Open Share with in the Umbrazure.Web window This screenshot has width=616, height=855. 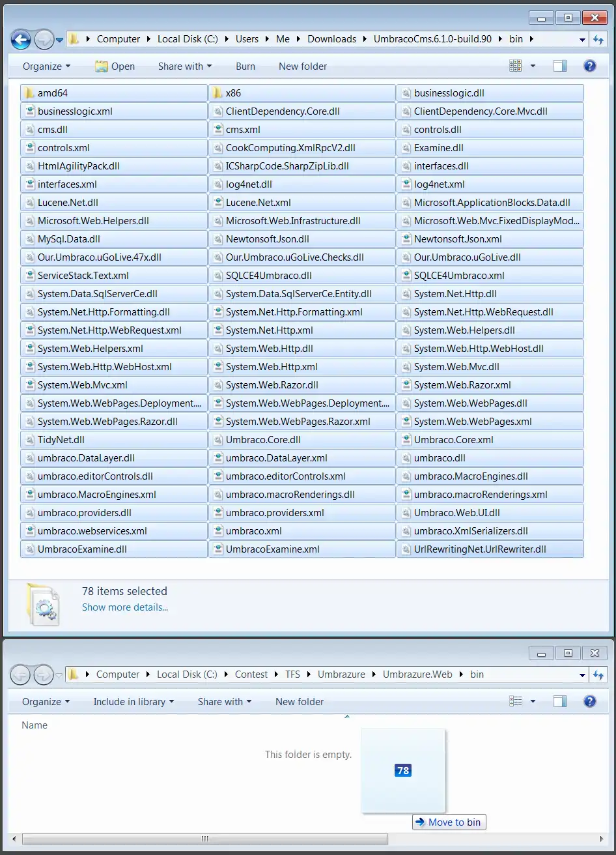[x=225, y=701]
